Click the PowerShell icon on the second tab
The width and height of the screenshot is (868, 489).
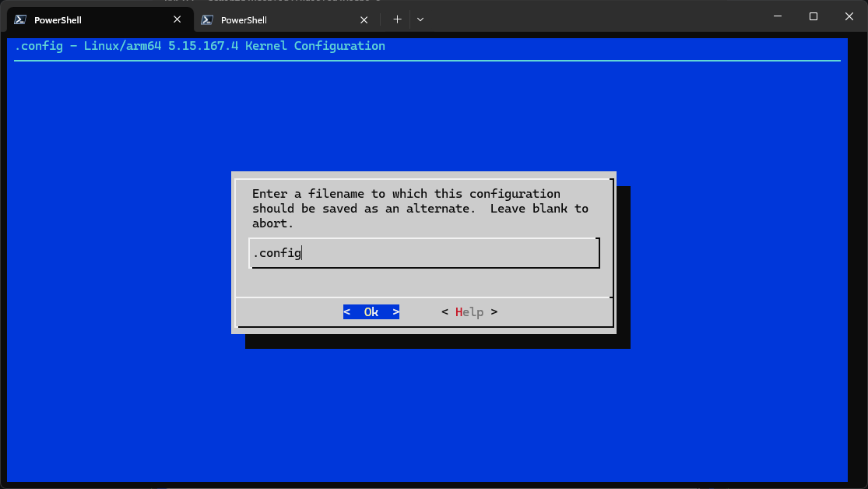tap(208, 19)
